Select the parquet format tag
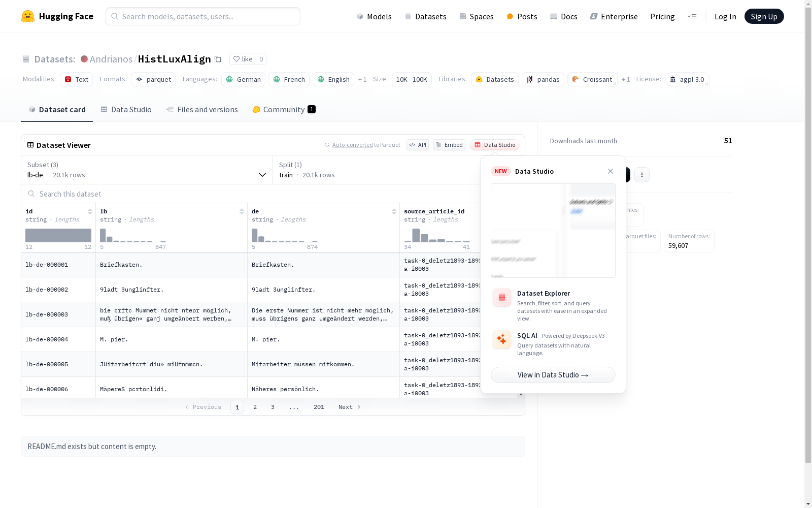812x508 pixels. coord(153,79)
